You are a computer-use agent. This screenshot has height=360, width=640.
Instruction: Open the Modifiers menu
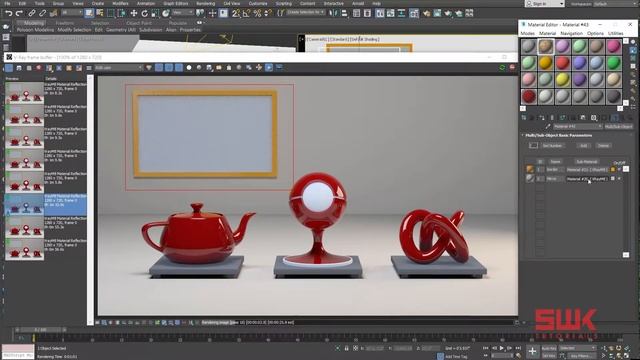tap(120, 3)
